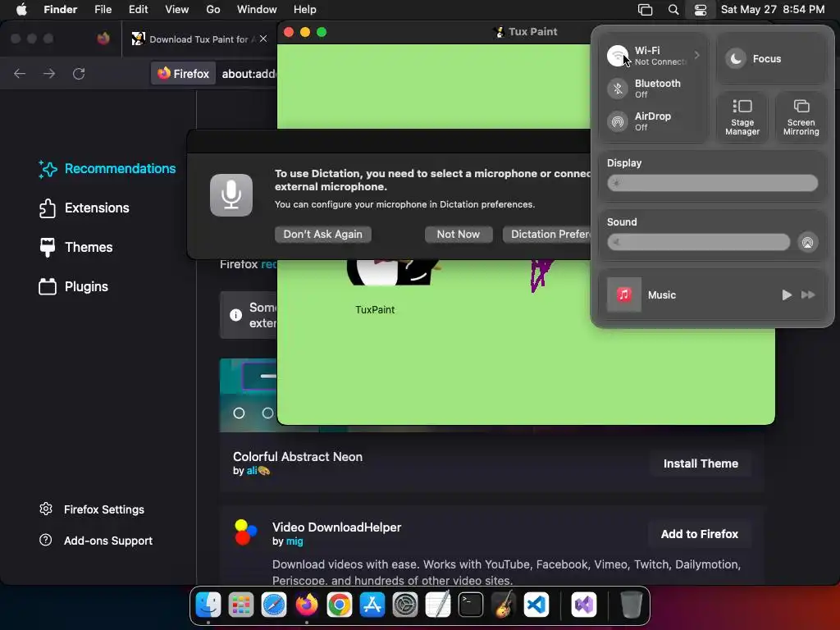
Task: Click Don't Ask Again in Dictation dialog
Action: [x=322, y=234]
